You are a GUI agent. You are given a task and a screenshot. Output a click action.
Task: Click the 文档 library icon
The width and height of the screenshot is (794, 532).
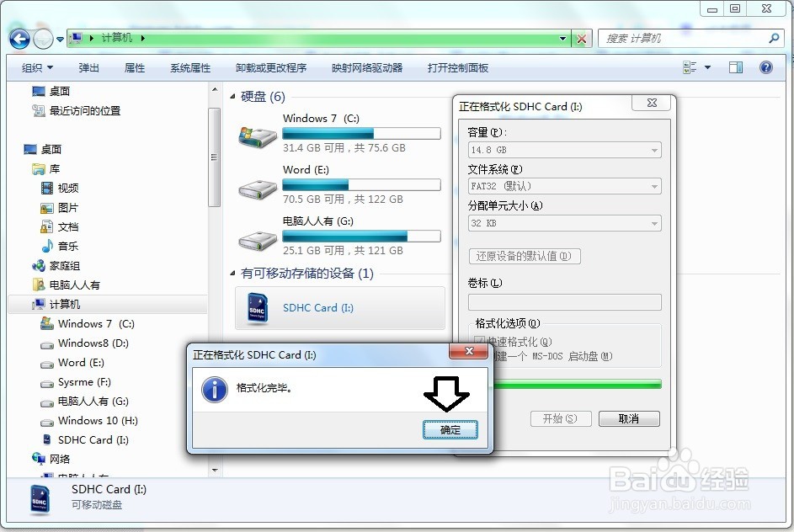46,226
